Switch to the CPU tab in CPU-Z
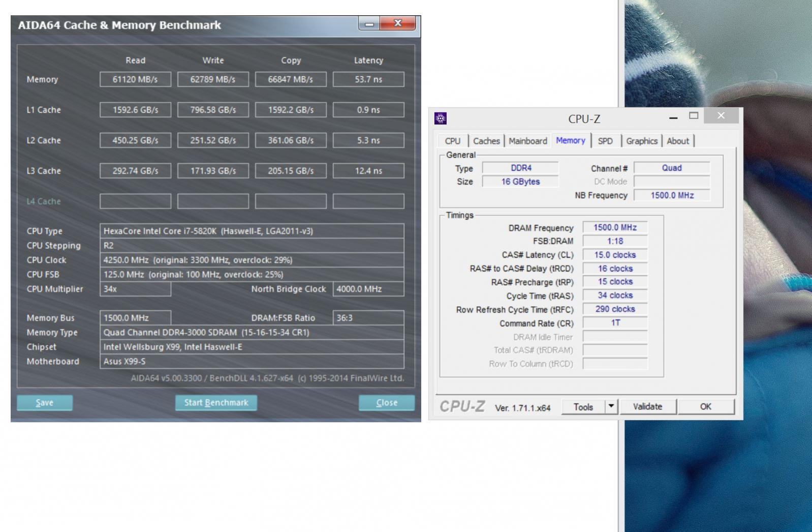 452,141
